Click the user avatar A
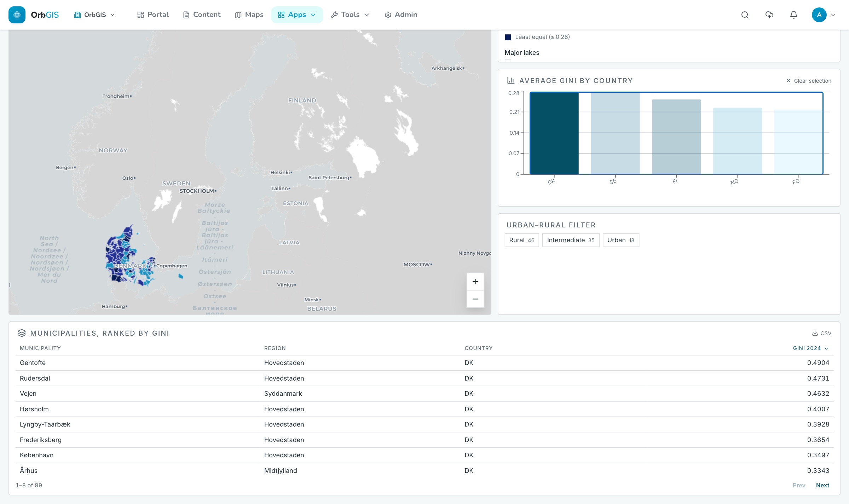The height and width of the screenshot is (504, 849). pyautogui.click(x=819, y=15)
